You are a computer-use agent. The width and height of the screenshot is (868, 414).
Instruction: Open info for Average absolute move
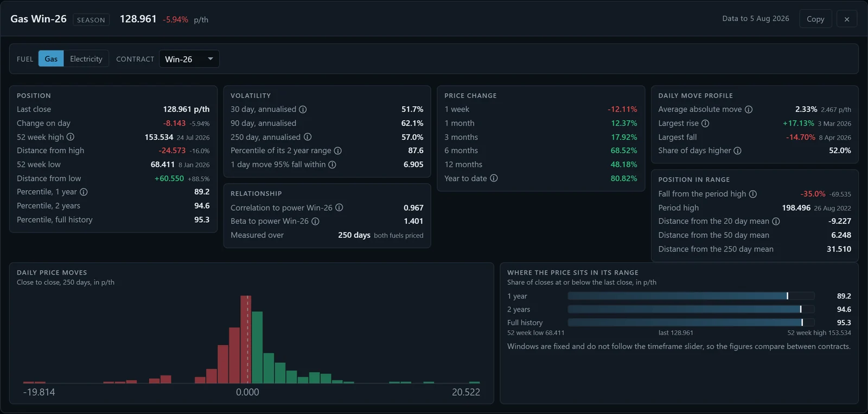pyautogui.click(x=749, y=109)
